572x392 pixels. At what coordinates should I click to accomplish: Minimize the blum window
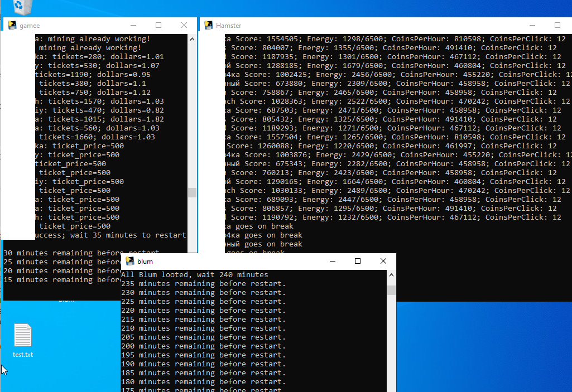pyautogui.click(x=333, y=261)
